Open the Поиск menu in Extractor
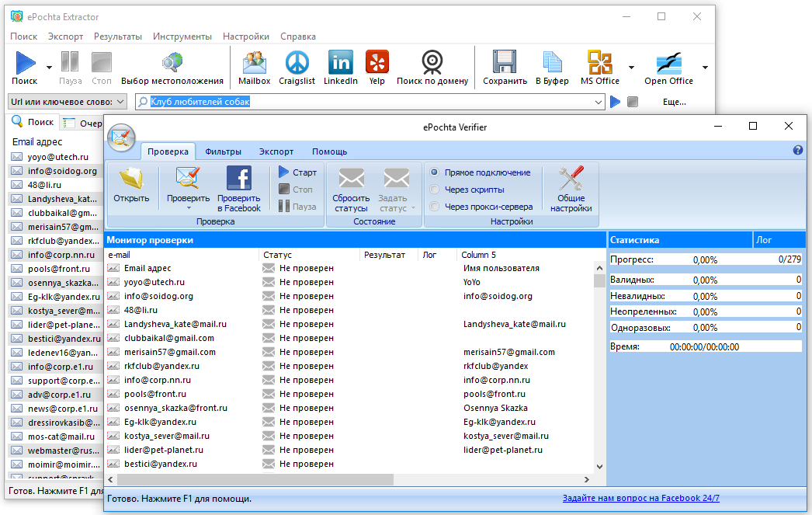The width and height of the screenshot is (812, 515). 24,37
